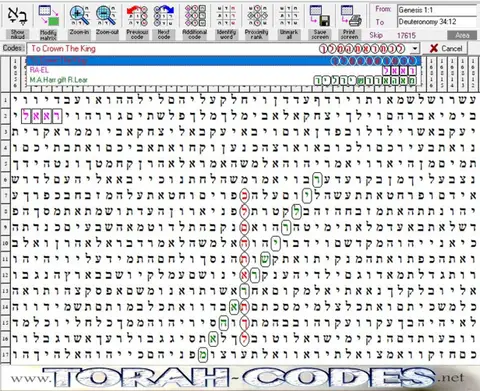Screen dimensions: 480x391
Task: Select the Identify word tool
Action: pyautogui.click(x=226, y=15)
